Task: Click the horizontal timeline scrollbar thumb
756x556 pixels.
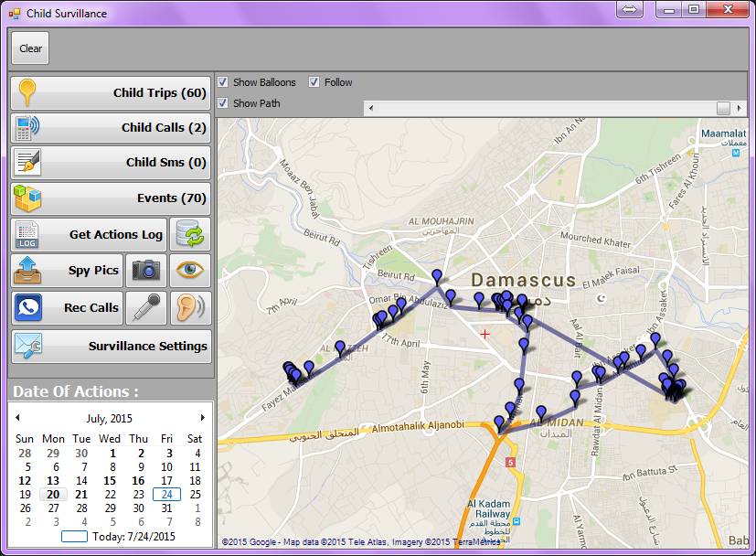Action: [723, 108]
